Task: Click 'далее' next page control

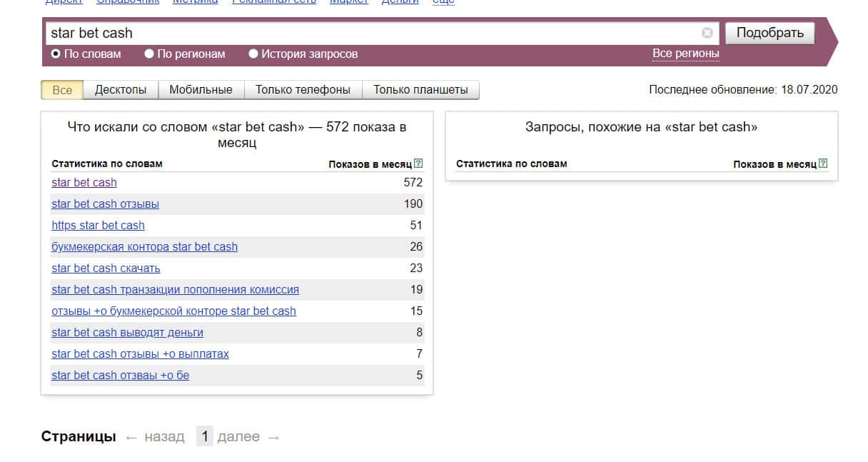Action: pyautogui.click(x=248, y=436)
